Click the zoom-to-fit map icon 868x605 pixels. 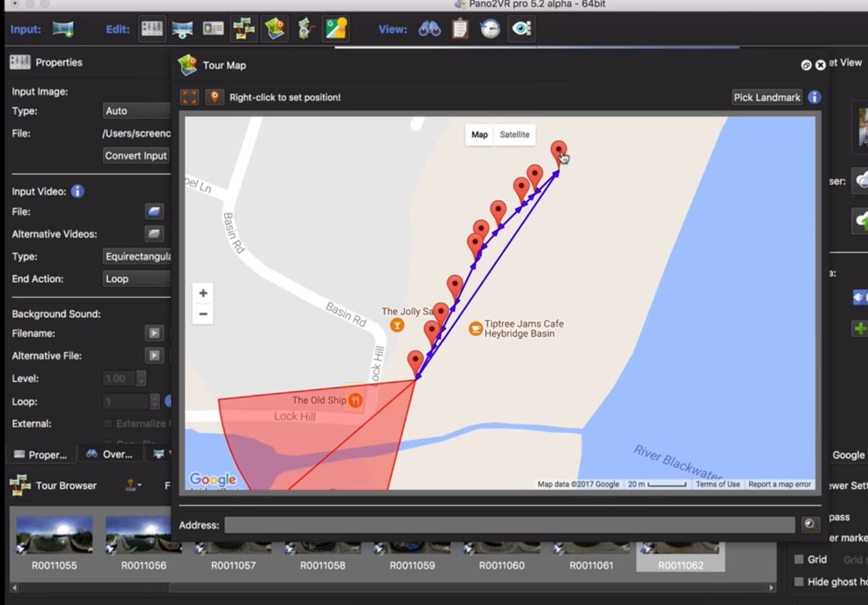[x=190, y=97]
